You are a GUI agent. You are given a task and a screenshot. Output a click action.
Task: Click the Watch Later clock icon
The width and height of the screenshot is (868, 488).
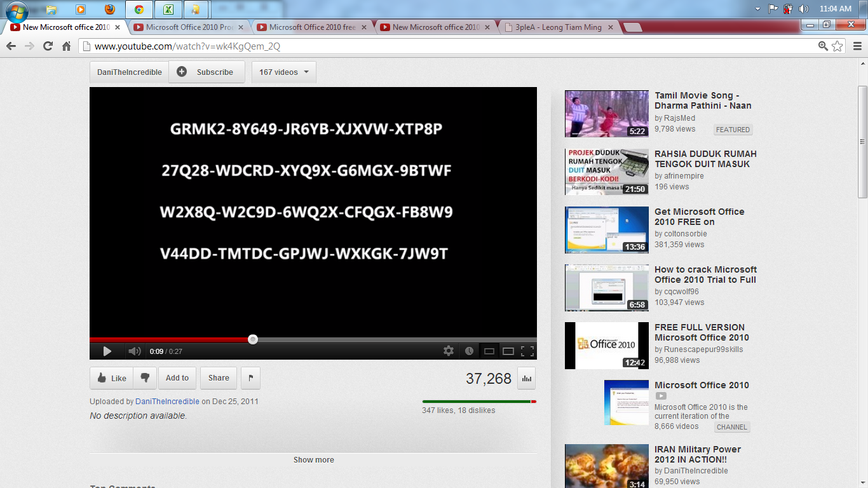click(469, 351)
